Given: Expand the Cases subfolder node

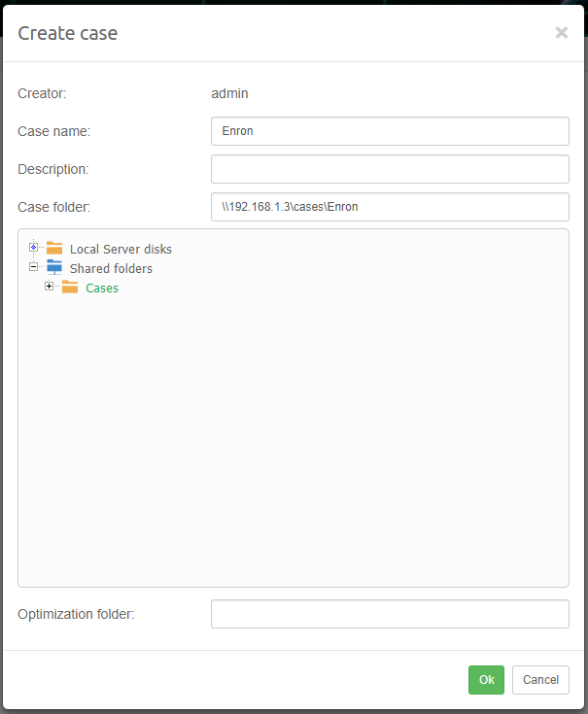Looking at the screenshot, I should [x=50, y=287].
